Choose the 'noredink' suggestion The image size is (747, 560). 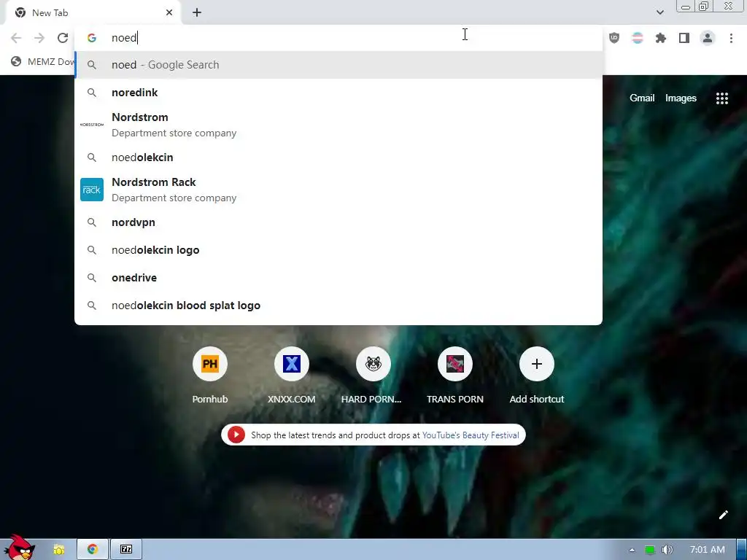coord(338,93)
